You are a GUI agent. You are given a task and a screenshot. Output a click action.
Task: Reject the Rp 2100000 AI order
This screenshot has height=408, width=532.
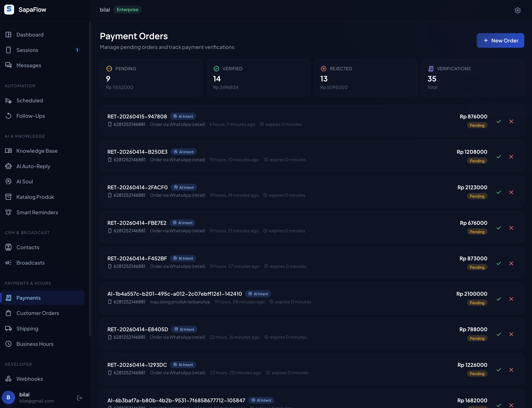(511, 299)
